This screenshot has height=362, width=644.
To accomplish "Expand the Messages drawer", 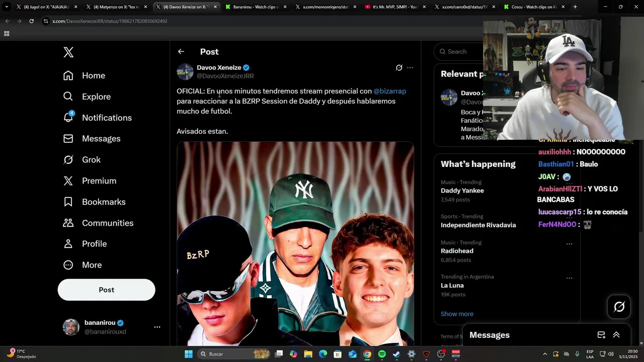I will pyautogui.click(x=616, y=335).
